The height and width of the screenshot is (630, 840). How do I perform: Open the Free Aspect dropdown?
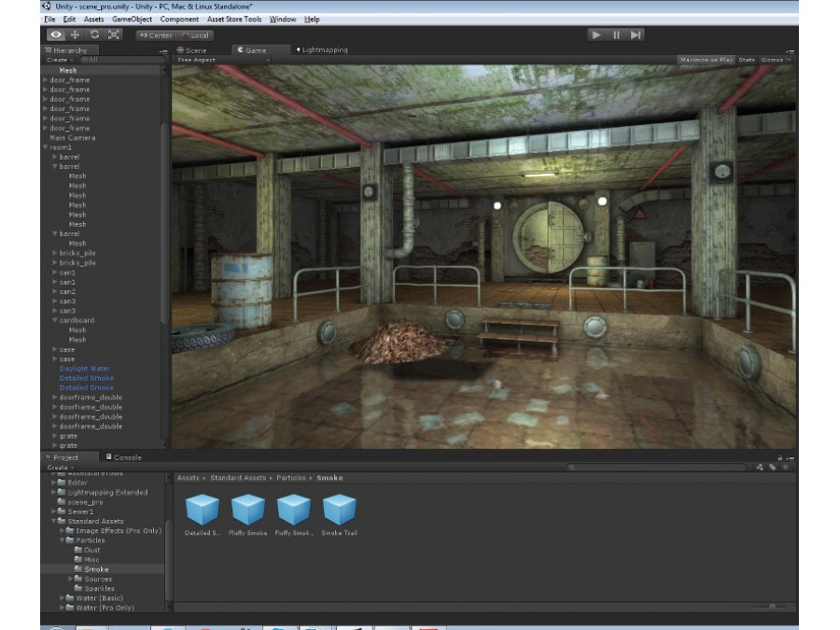223,60
